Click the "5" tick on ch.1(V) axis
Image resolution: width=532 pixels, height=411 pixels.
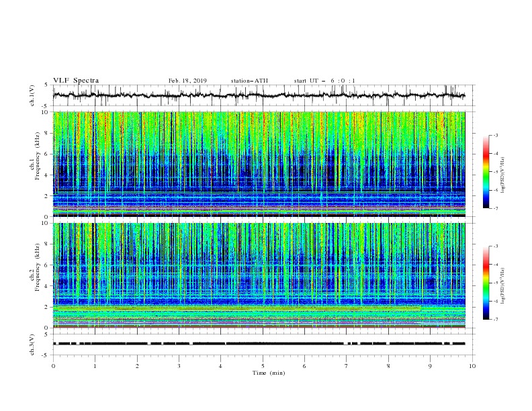(47, 85)
